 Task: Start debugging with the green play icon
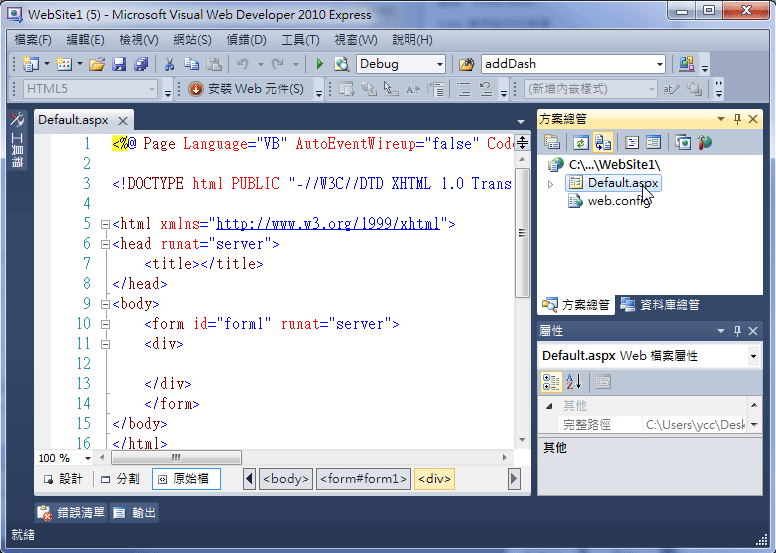click(319, 64)
